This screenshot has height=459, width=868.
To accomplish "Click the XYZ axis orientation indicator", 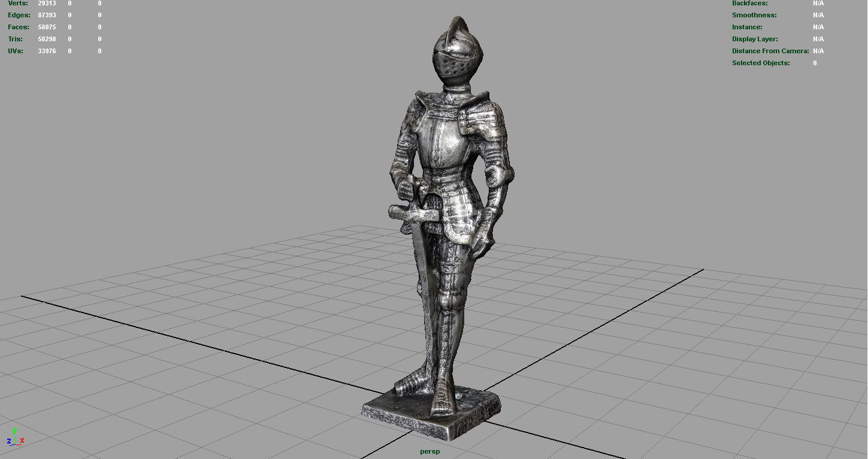I will 15,437.
